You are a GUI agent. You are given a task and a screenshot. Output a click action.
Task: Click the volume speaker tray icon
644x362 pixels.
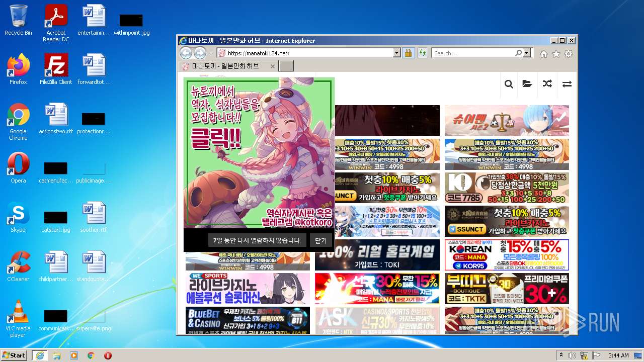point(572,355)
